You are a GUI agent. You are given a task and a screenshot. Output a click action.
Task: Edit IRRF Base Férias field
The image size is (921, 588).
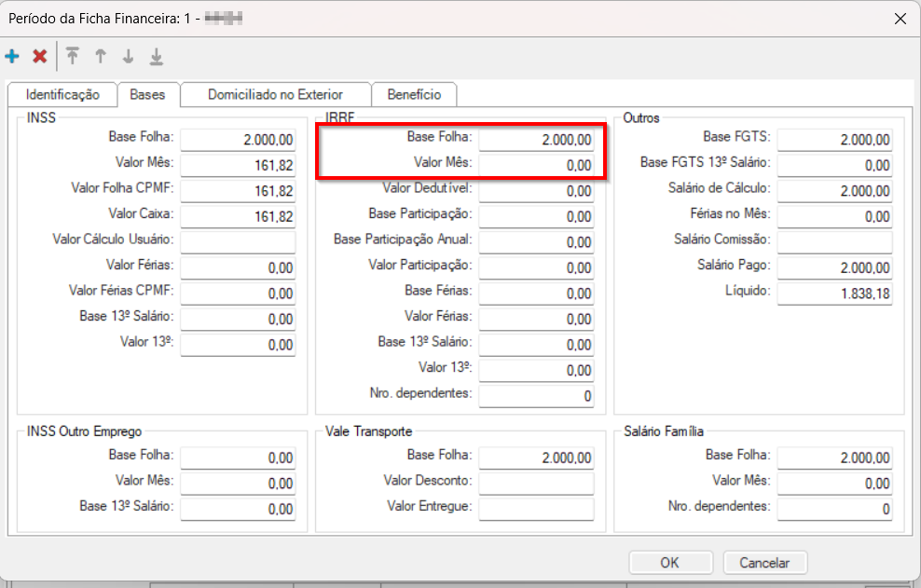coord(536,294)
